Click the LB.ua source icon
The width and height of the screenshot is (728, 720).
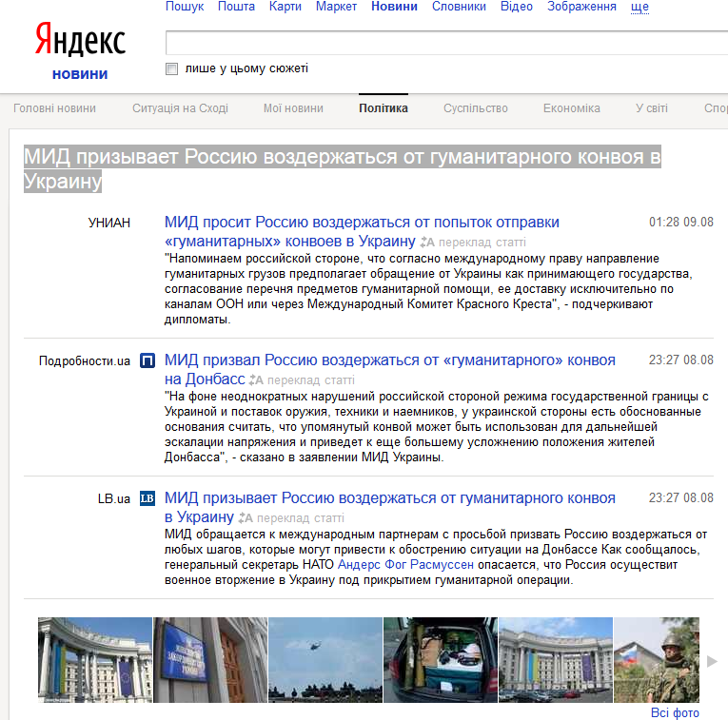click(x=148, y=498)
